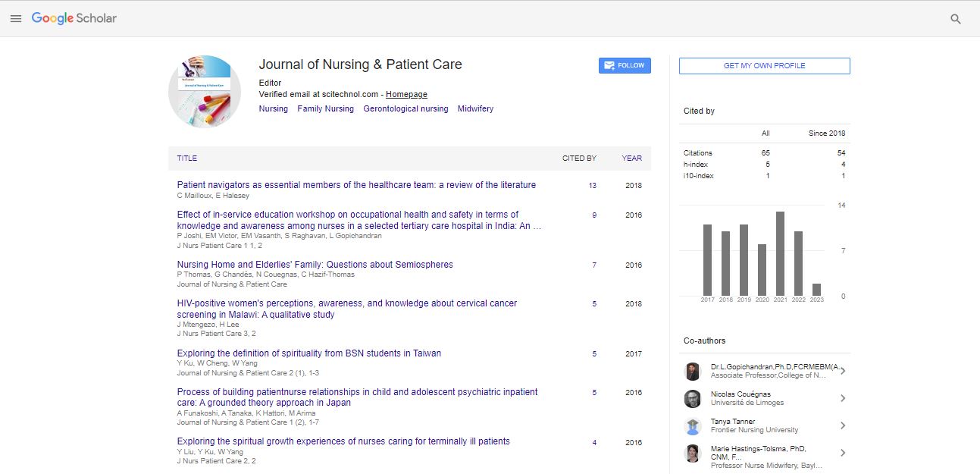980x474 pixels.
Task: Expand Dr.L.Gopichandran co-author chevron
Action: 843,372
